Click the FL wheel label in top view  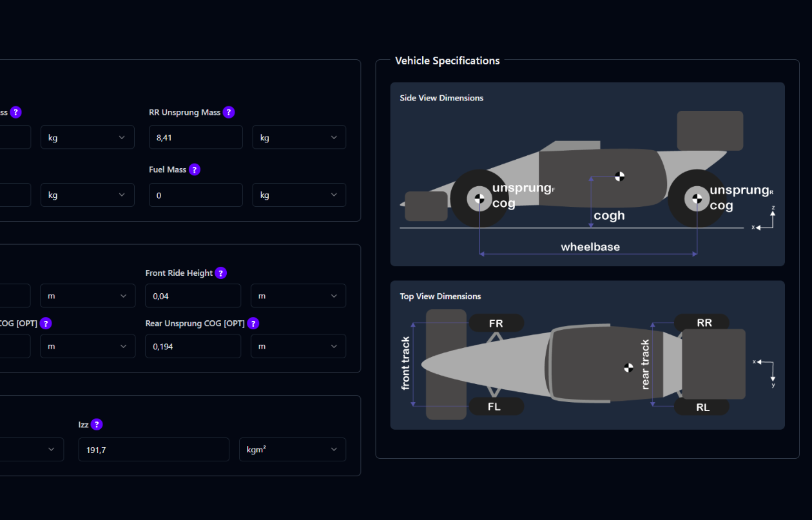point(494,407)
